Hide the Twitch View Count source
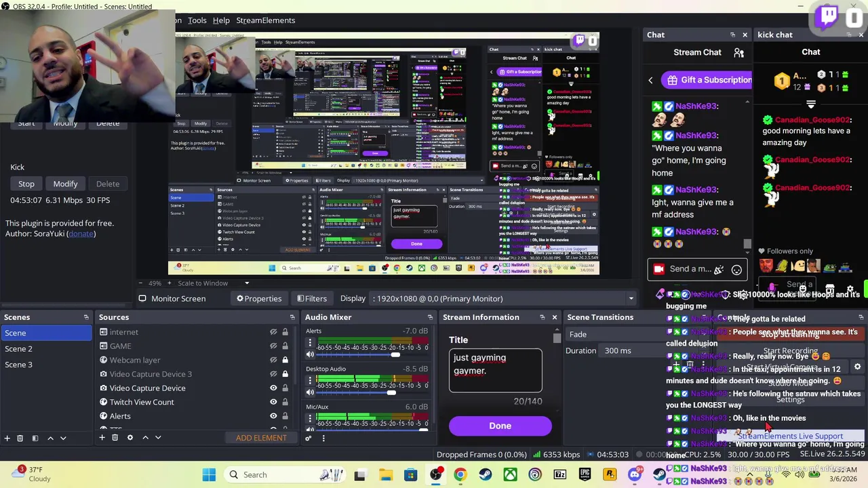 pos(273,402)
